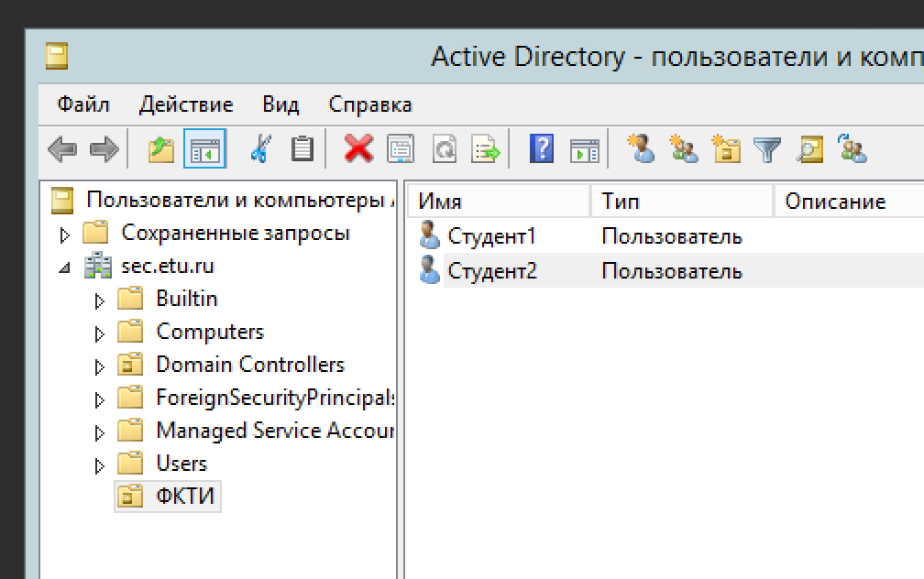Expand the ForeignSecurityPrincipals node

tap(100, 400)
